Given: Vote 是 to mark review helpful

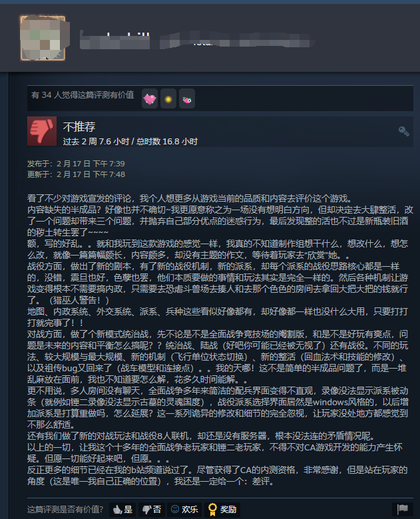Looking at the screenshot, I should 122,509.
